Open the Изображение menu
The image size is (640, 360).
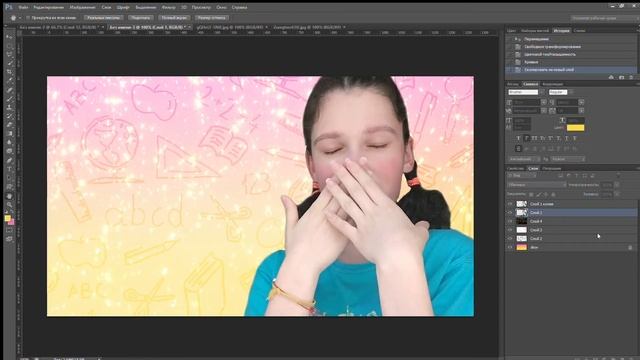click(x=82, y=7)
